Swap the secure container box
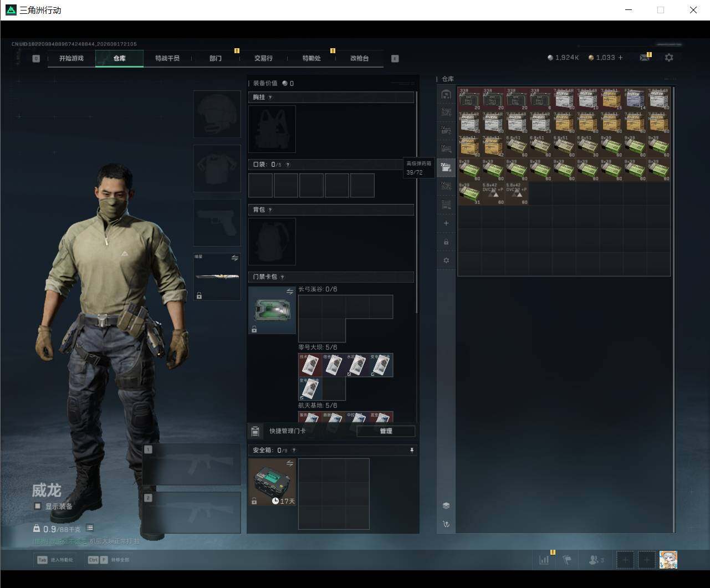This screenshot has width=710, height=588. pos(289,463)
